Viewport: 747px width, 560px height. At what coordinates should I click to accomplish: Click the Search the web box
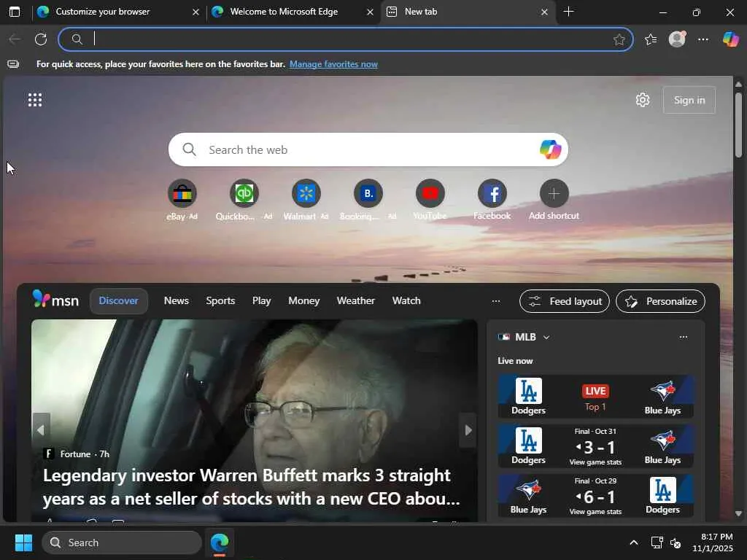click(368, 149)
